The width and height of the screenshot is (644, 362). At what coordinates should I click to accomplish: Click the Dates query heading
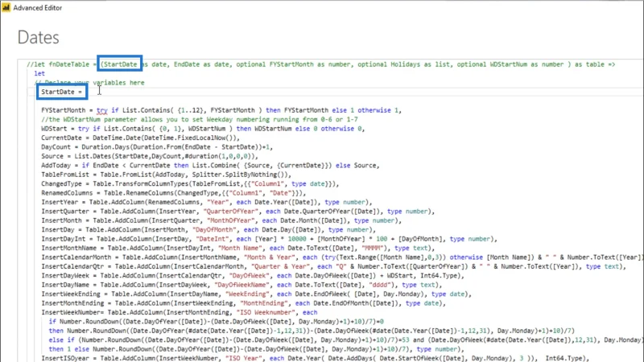click(x=38, y=37)
